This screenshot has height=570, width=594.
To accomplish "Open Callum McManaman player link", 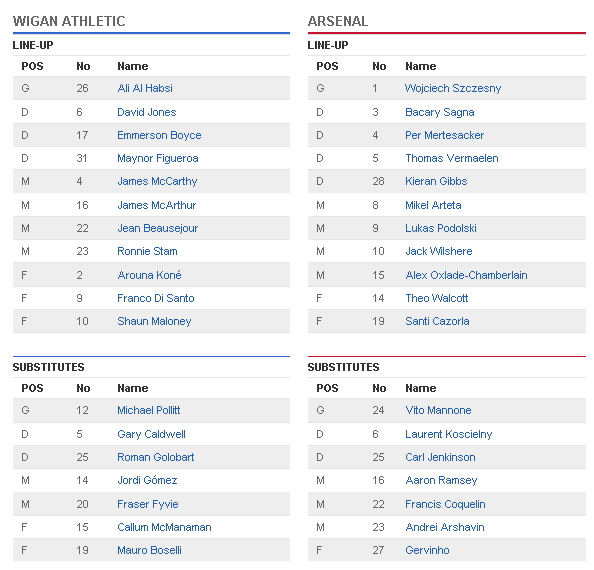I will 164,527.
